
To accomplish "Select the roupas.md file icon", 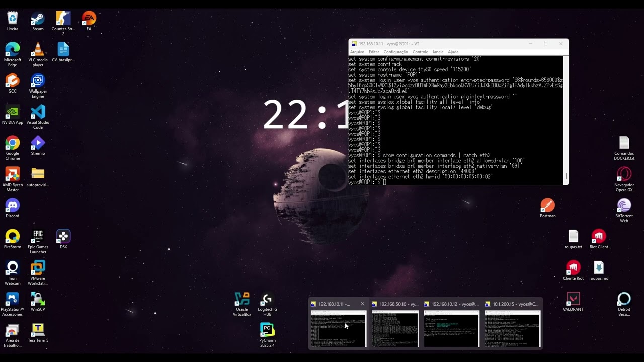I will 599,270.
